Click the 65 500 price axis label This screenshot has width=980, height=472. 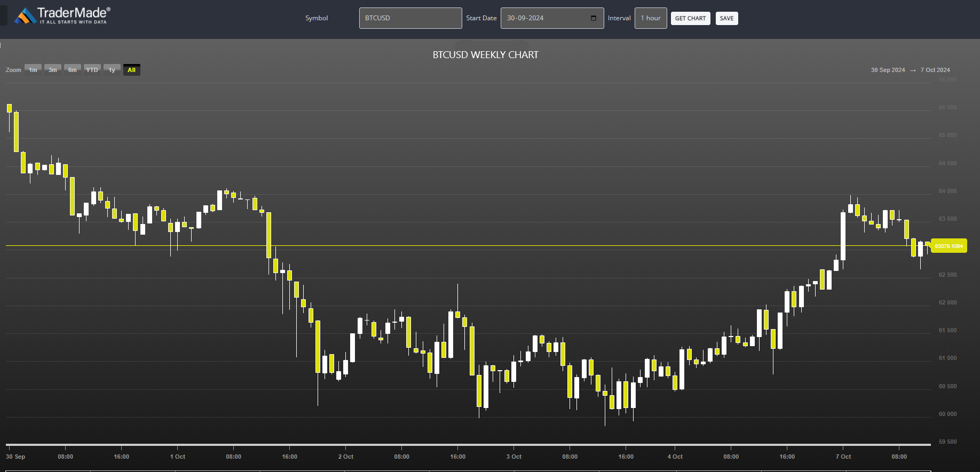click(x=947, y=107)
